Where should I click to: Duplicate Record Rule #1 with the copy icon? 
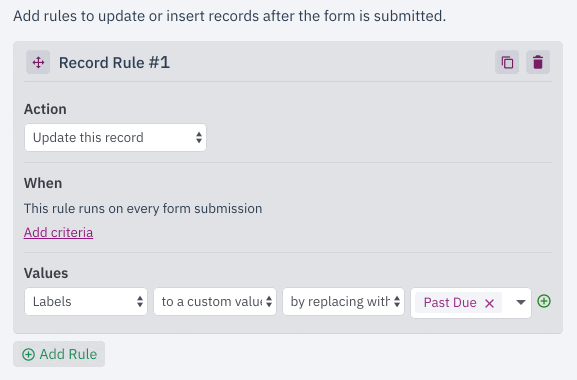[x=507, y=62]
